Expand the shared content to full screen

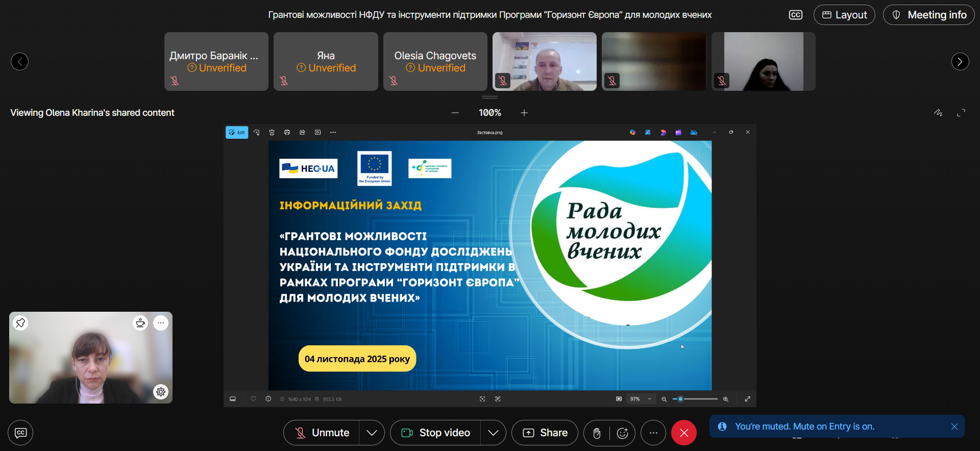pos(961,113)
